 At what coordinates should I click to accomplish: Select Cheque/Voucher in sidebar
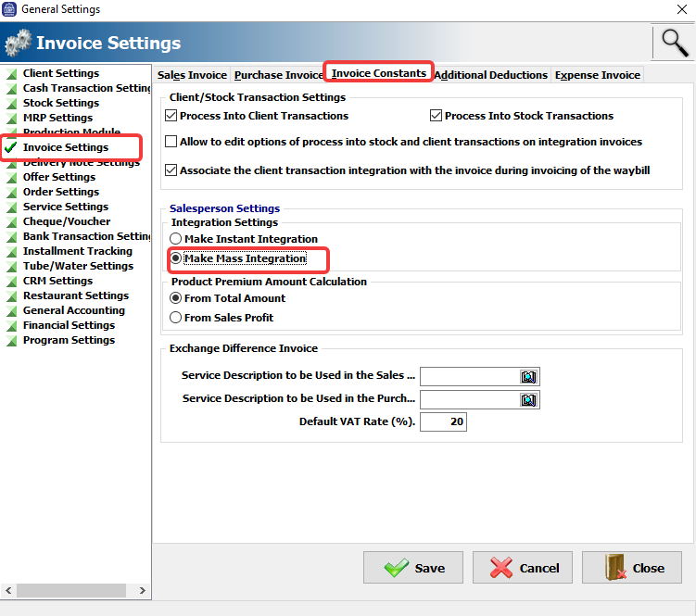coord(67,221)
